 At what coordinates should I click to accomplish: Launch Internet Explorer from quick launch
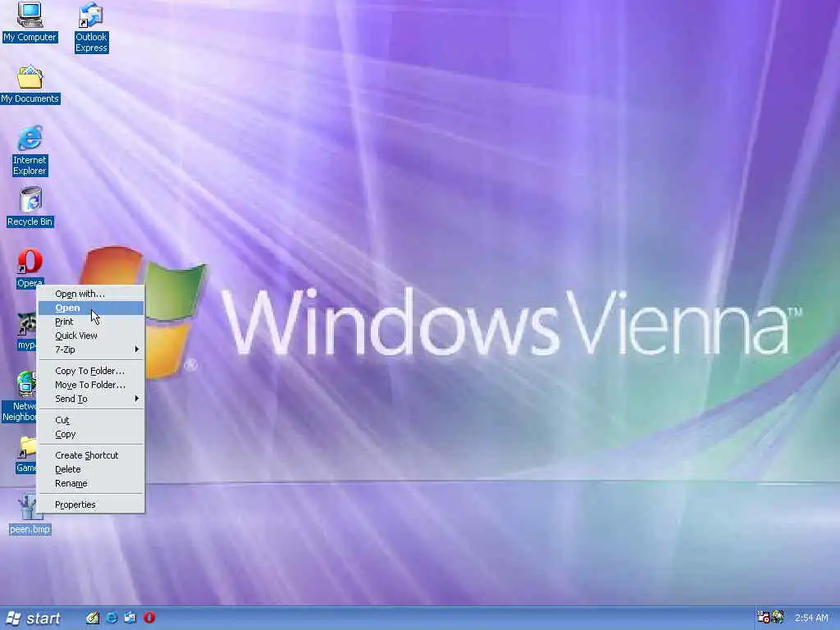point(112,618)
